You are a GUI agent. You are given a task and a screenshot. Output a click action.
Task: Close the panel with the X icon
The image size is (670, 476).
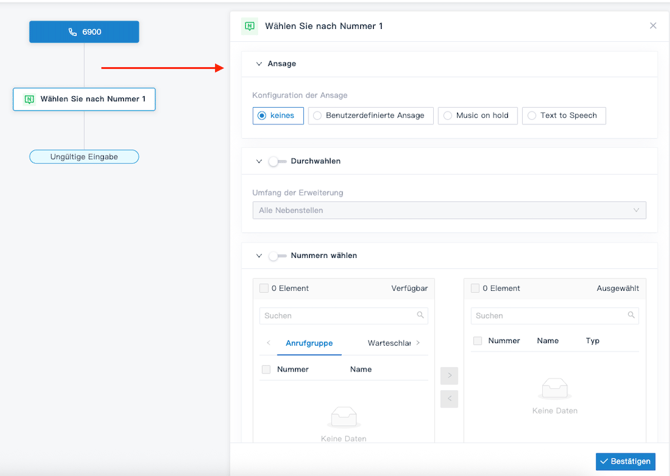pos(654,26)
